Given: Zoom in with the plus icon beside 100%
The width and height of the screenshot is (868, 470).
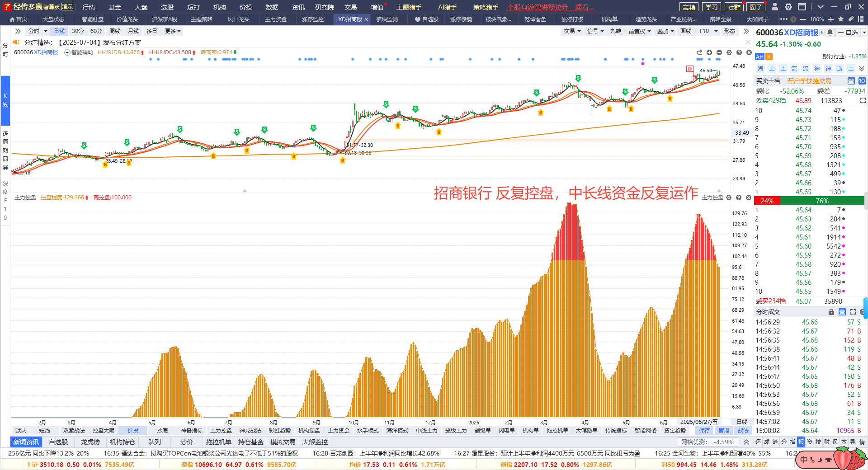Looking at the screenshot, I should click(x=831, y=19).
